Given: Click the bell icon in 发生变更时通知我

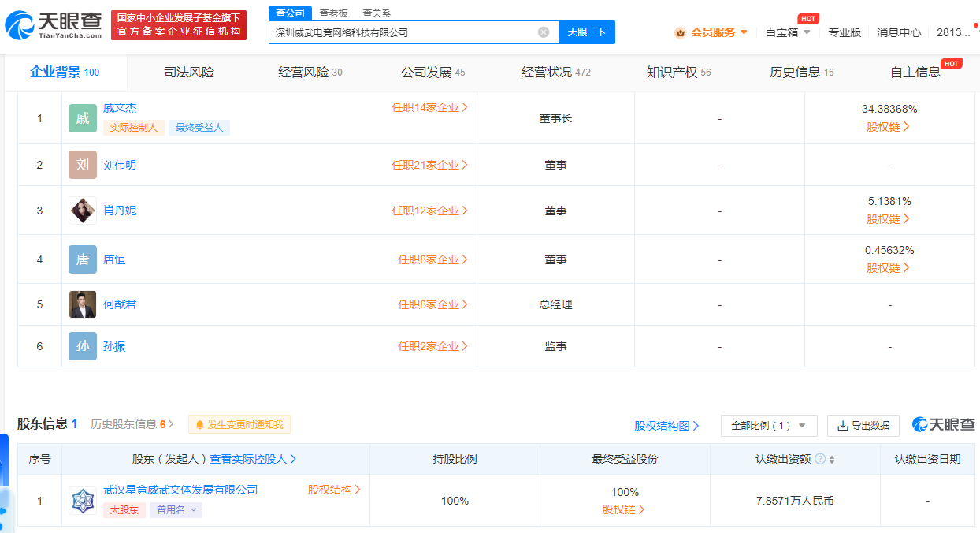Looking at the screenshot, I should (200, 424).
